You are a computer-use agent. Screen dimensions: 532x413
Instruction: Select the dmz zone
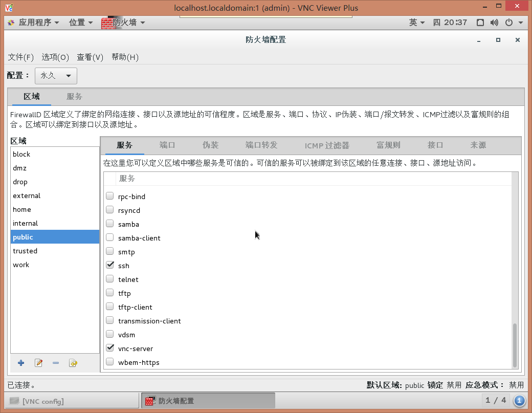coord(55,168)
